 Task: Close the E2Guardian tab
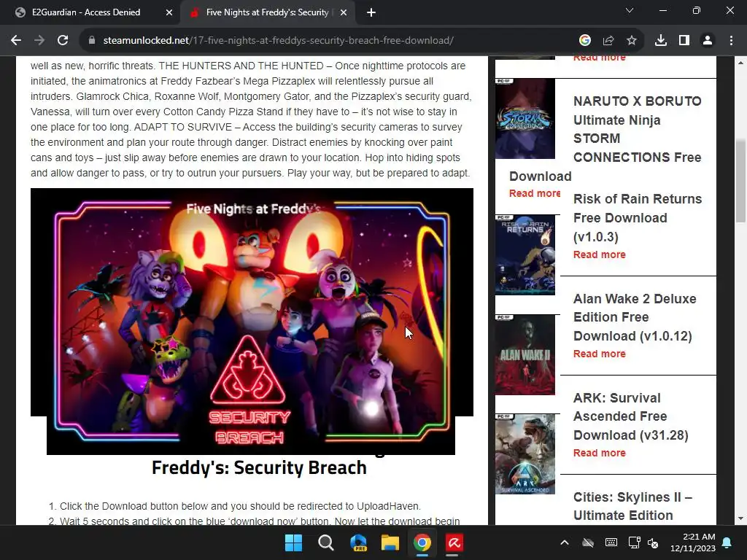tap(169, 13)
